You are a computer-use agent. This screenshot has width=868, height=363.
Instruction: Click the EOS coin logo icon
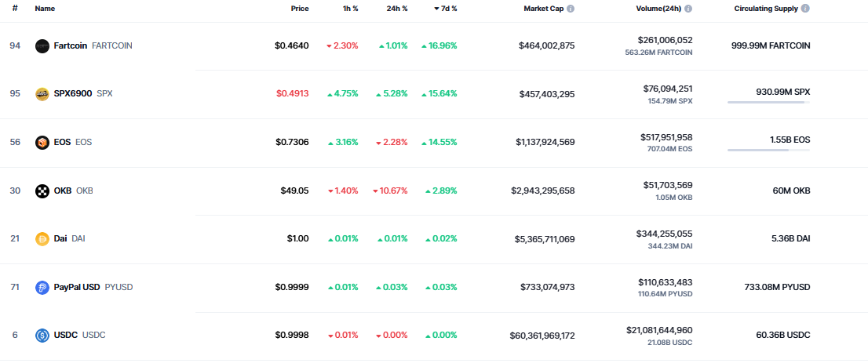[42, 143]
